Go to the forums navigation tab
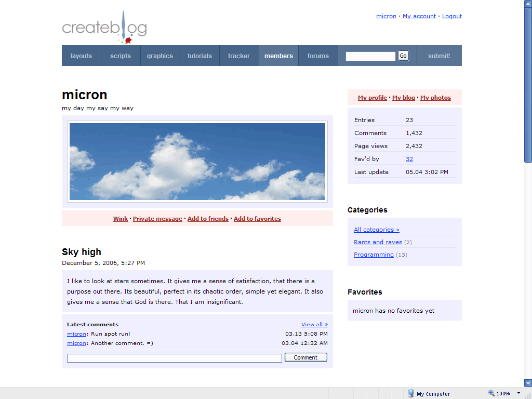The image size is (532, 399). coord(318,56)
